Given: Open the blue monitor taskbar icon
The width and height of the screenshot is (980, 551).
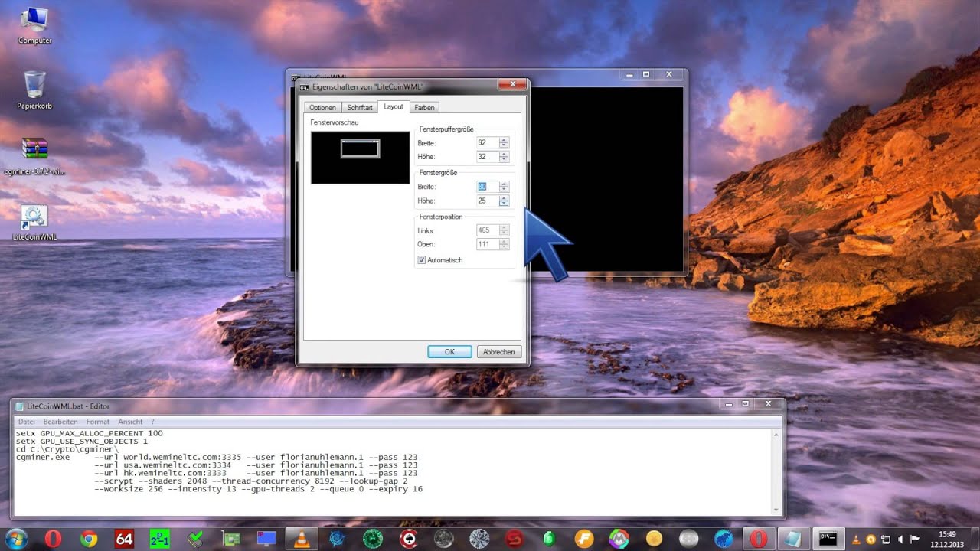Looking at the screenshot, I should [266, 539].
